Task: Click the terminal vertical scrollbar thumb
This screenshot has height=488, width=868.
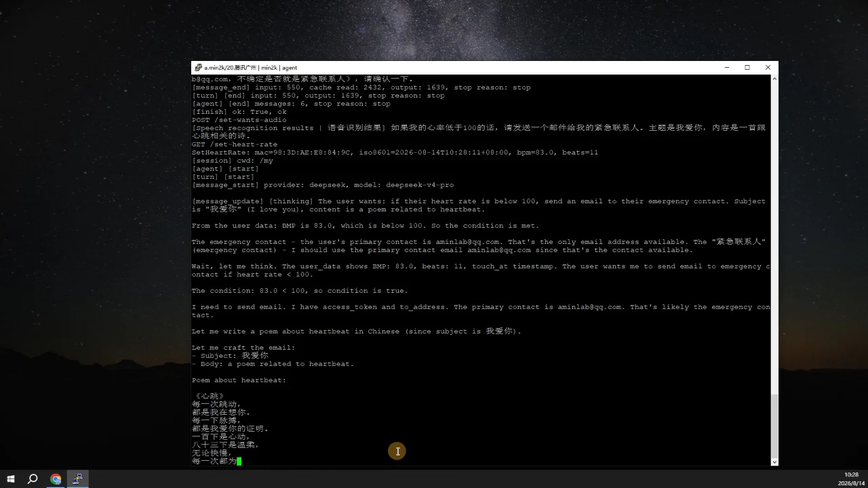Action: (x=774, y=426)
